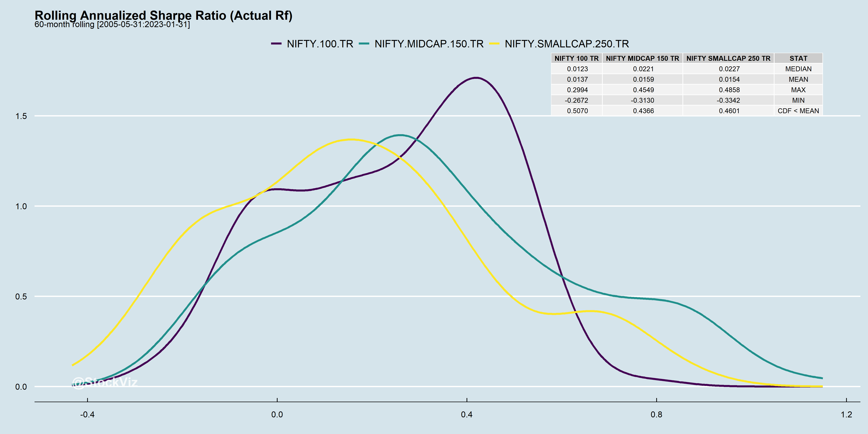Click the teal NIFTY.MIDCAP.150.TR legend swatch
Viewport: 868px width, 434px height.
coord(364,44)
